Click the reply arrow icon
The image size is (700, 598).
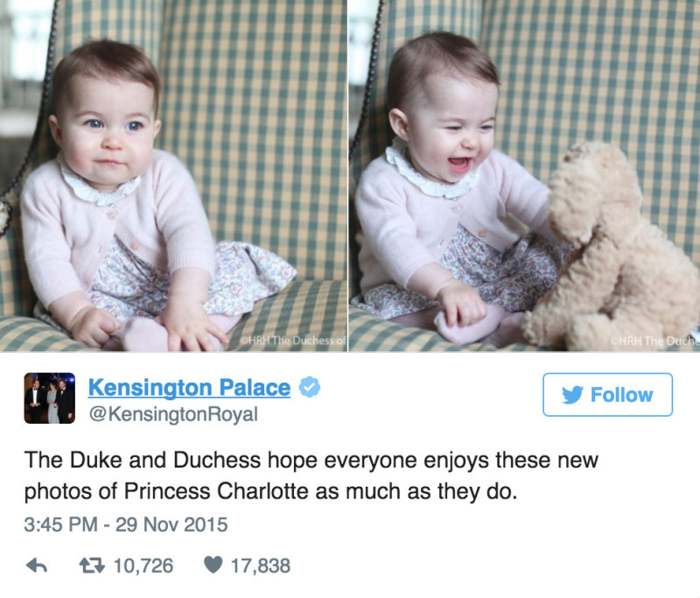(x=37, y=566)
